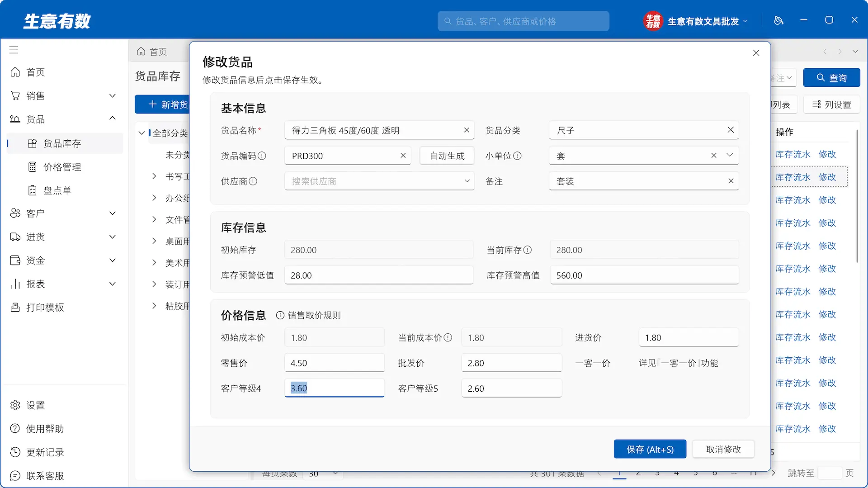Screen dimensions: 868x488
Task: Click 取消修改 button
Action: 723,449
